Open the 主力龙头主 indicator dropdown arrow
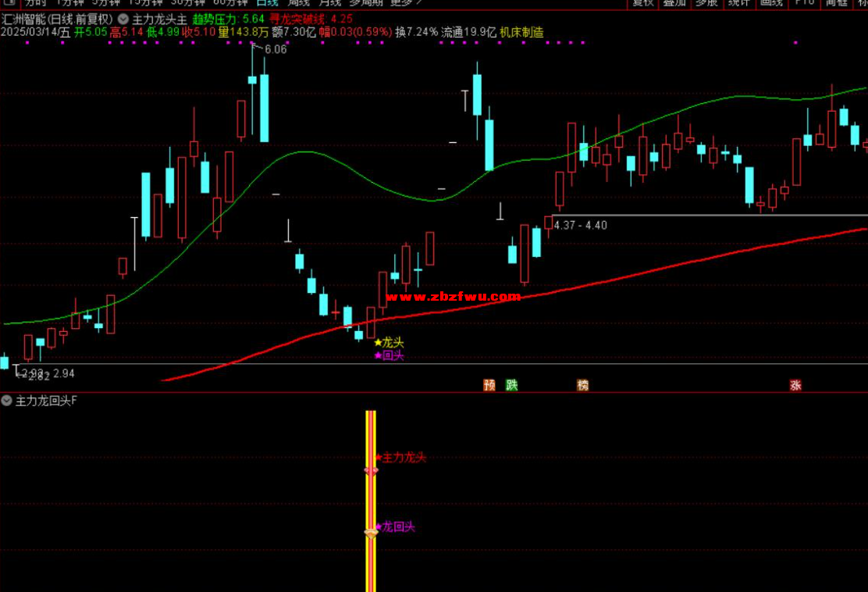The image size is (868, 592). pos(123,20)
